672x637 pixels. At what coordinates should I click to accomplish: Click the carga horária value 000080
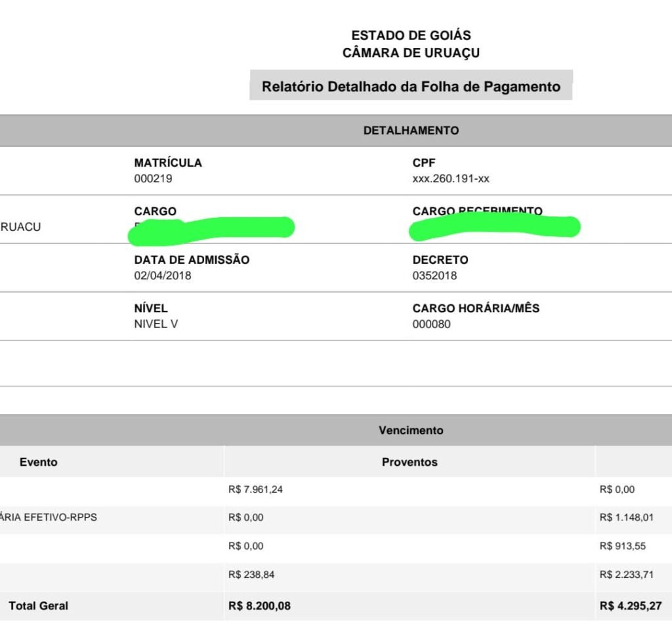(431, 324)
